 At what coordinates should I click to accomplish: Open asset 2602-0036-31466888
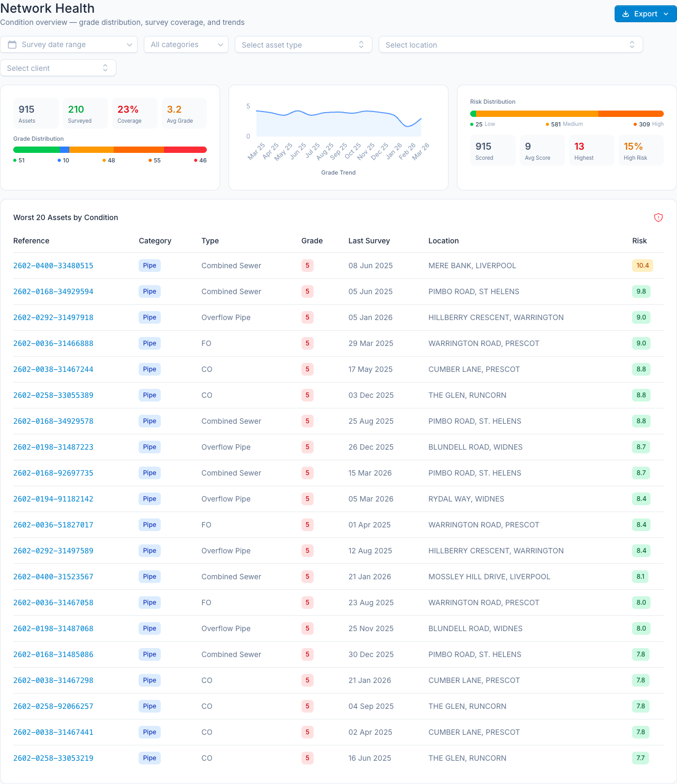click(53, 343)
